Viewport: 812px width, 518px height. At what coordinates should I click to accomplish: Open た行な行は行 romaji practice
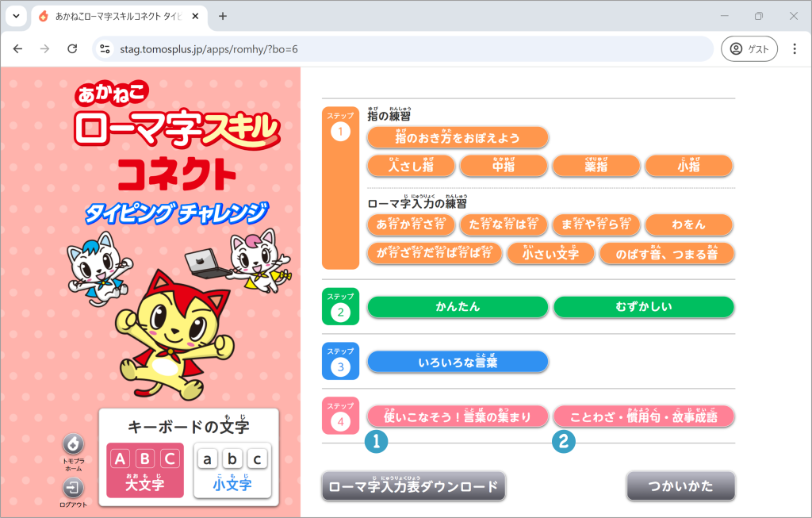tap(504, 224)
